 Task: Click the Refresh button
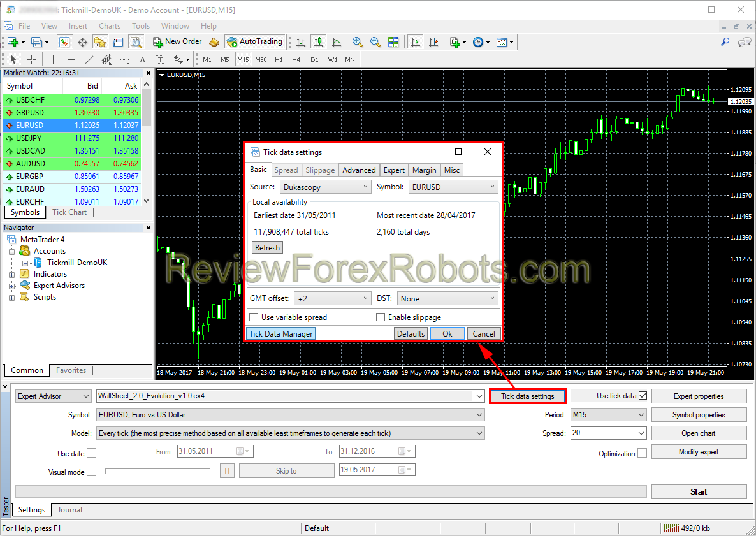267,248
